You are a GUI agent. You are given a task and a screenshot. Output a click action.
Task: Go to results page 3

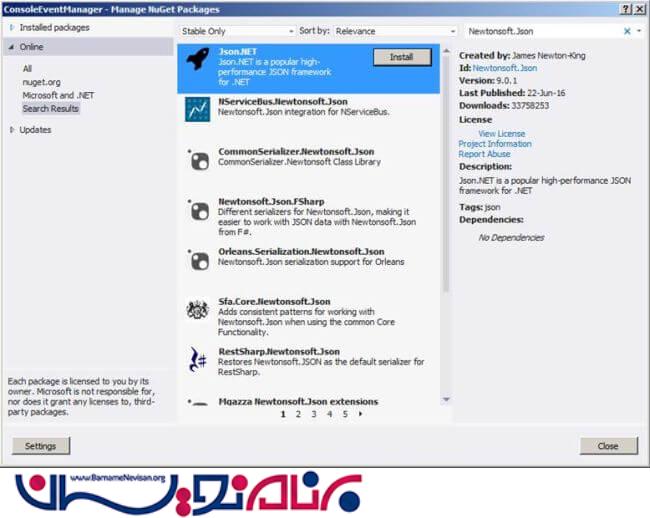coord(313,413)
